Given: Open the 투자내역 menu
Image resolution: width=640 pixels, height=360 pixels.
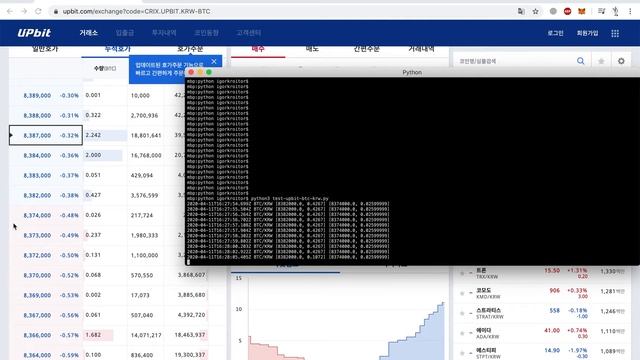Looking at the screenshot, I should click(x=164, y=33).
